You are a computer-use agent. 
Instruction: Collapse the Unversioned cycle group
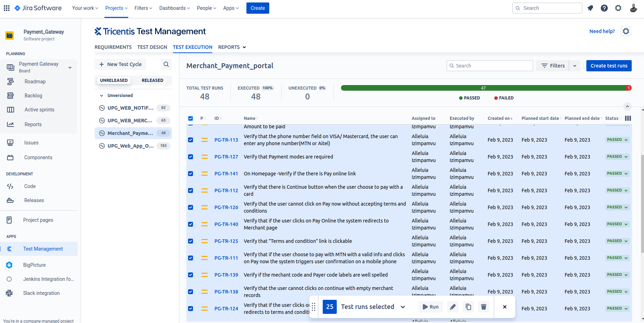pyautogui.click(x=102, y=96)
